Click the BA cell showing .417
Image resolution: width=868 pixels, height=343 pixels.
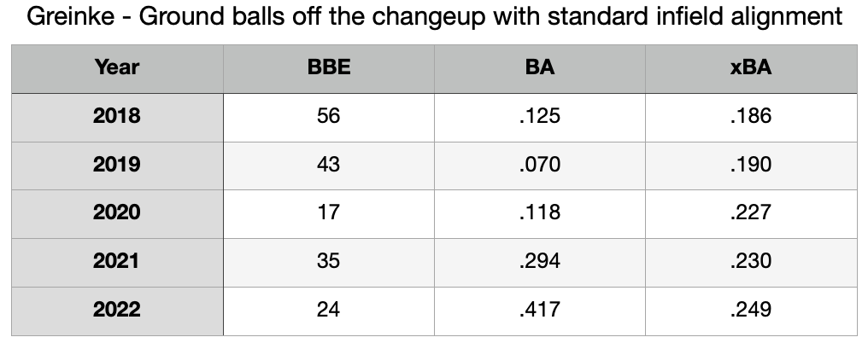(x=539, y=311)
